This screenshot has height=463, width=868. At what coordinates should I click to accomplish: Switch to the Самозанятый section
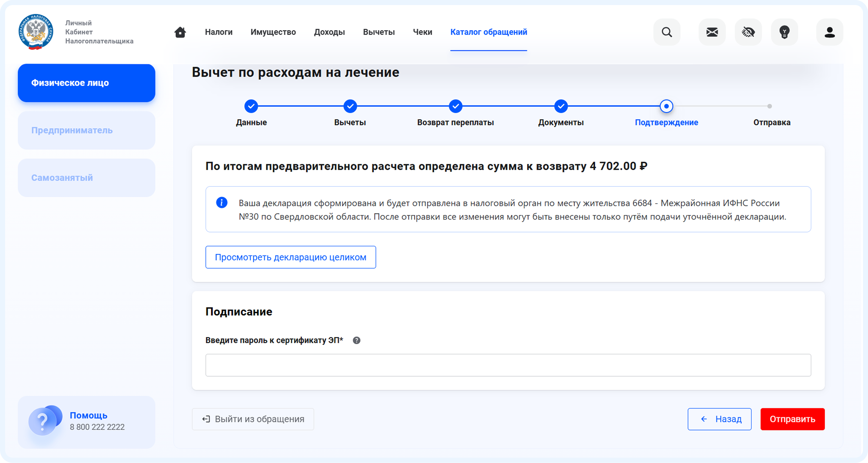point(86,178)
